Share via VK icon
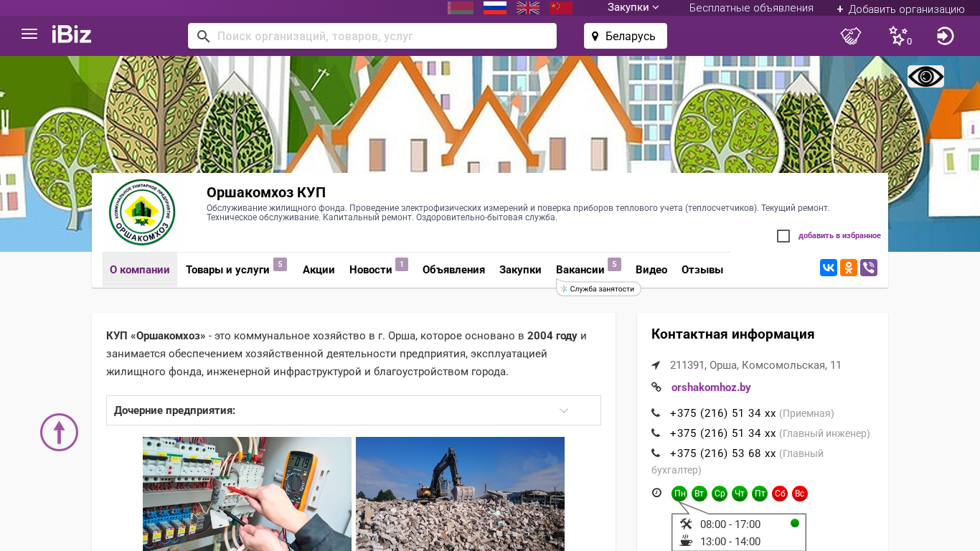Screen dimensions: 980x551 pyautogui.click(x=829, y=268)
